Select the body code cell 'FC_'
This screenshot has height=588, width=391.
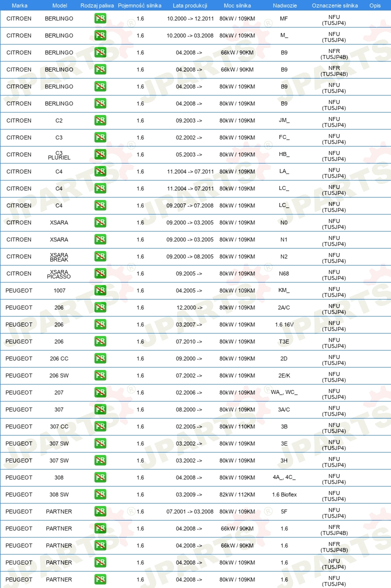pyautogui.click(x=284, y=137)
